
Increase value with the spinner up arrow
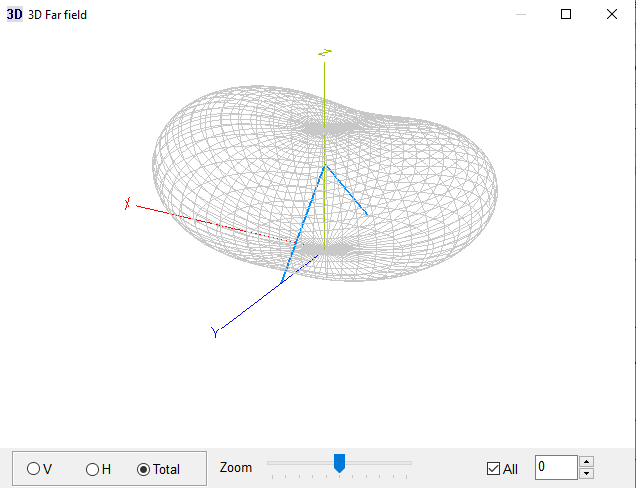[x=587, y=462]
